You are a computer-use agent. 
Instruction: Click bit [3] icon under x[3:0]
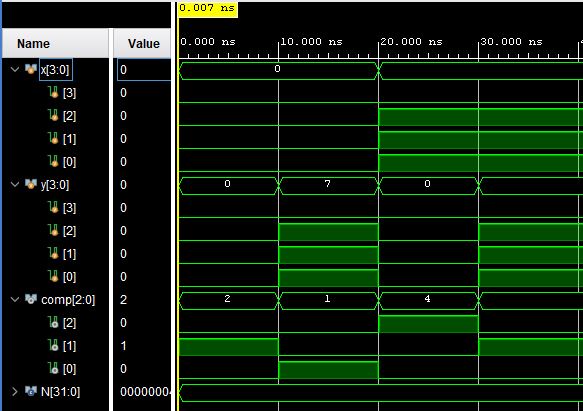click(54, 92)
